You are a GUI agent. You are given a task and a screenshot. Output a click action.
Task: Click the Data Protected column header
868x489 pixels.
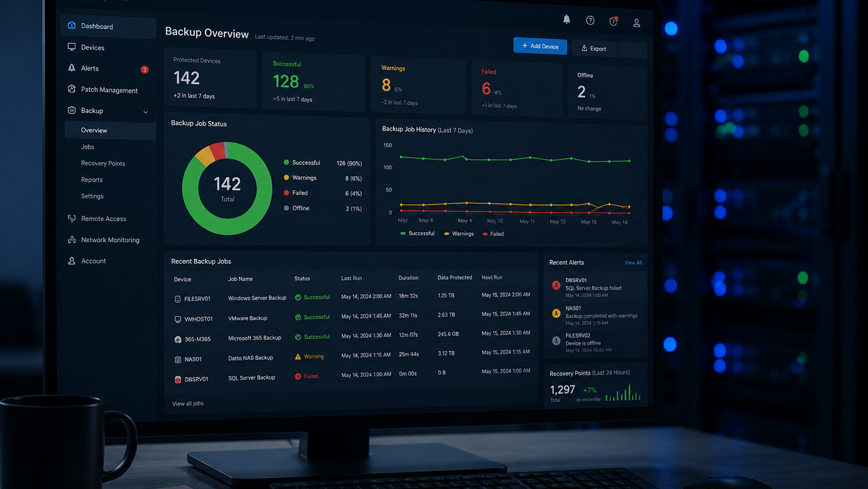(455, 277)
